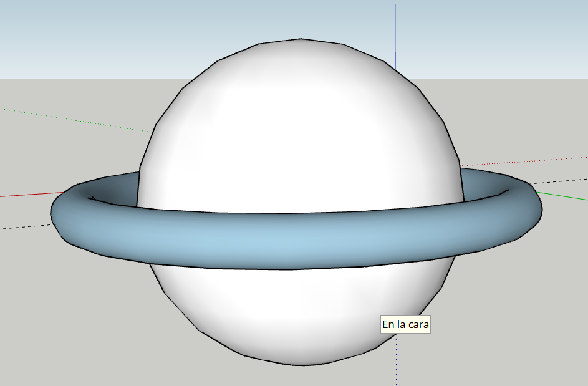Click the empty sky in the upper-left
The width and height of the screenshot is (588, 386).
94,37
